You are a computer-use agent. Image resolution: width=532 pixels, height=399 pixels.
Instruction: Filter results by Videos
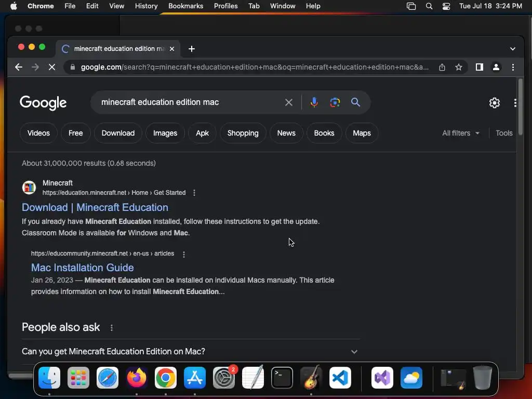pyautogui.click(x=38, y=133)
